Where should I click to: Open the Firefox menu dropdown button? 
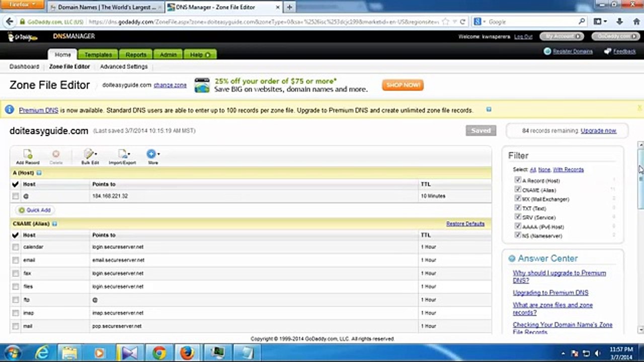tap(23, 5)
